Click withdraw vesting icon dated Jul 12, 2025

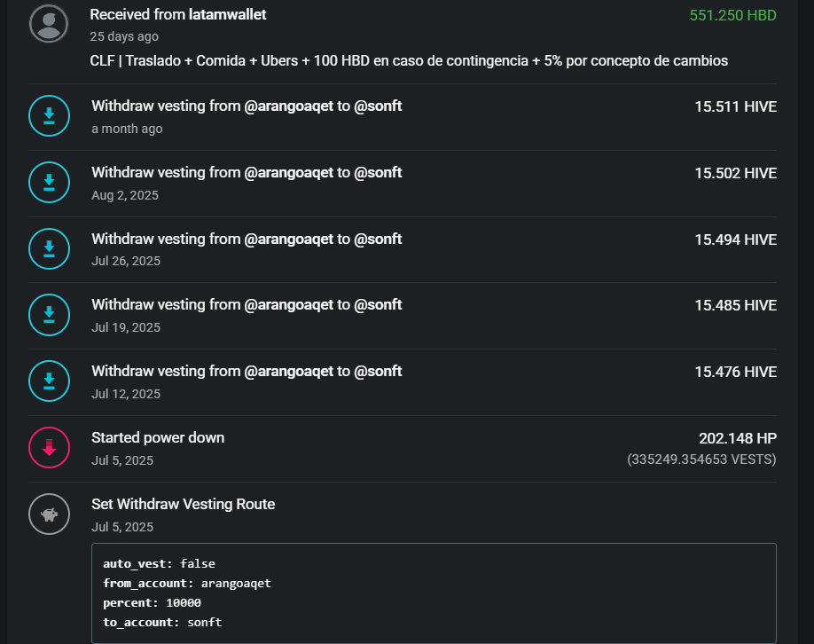click(x=50, y=381)
